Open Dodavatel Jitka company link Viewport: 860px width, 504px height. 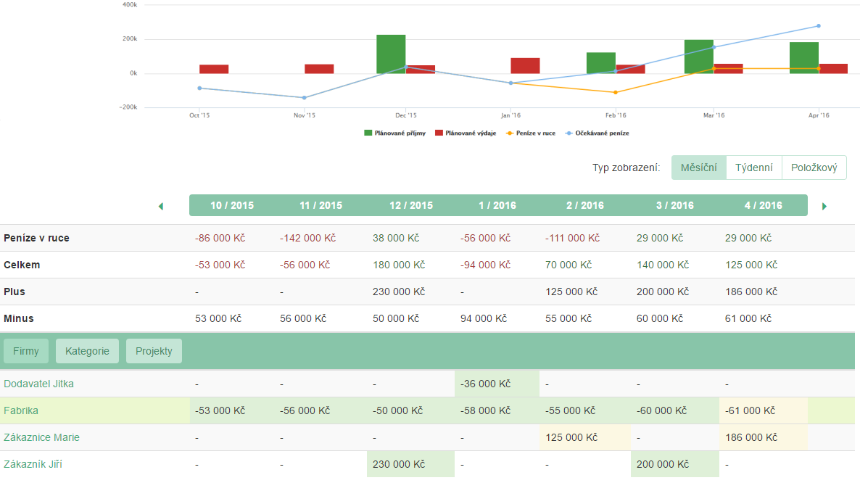click(x=38, y=384)
